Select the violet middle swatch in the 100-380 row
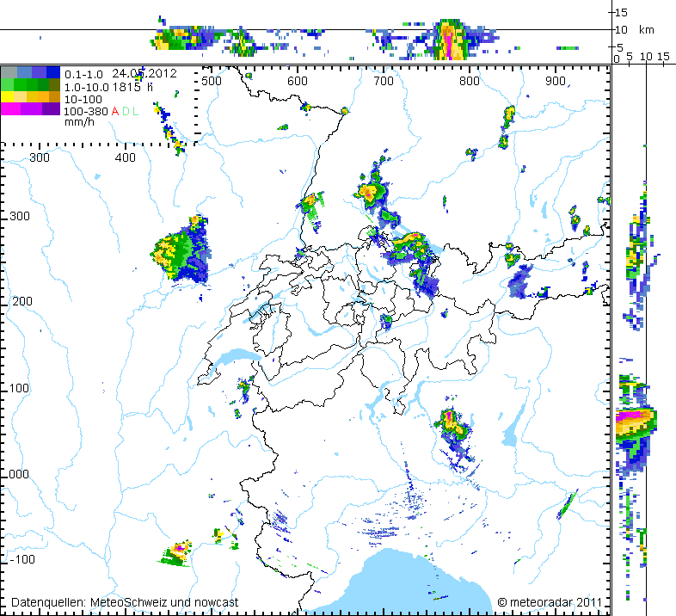676x616 pixels. point(31,109)
